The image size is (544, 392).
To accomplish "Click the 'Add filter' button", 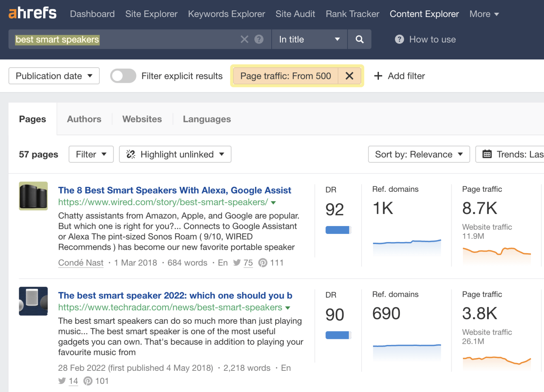I will tap(399, 76).
